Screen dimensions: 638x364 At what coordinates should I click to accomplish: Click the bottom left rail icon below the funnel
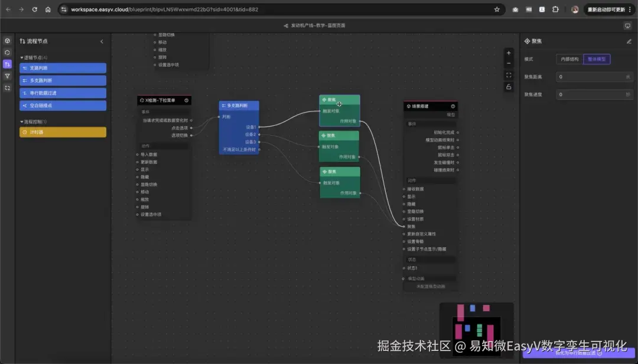pyautogui.click(x=7, y=88)
